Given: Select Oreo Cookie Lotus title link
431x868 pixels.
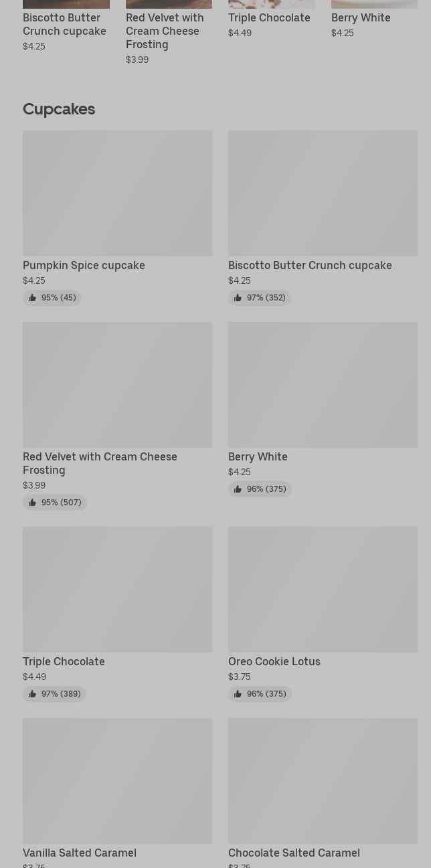Looking at the screenshot, I should coord(274,662).
